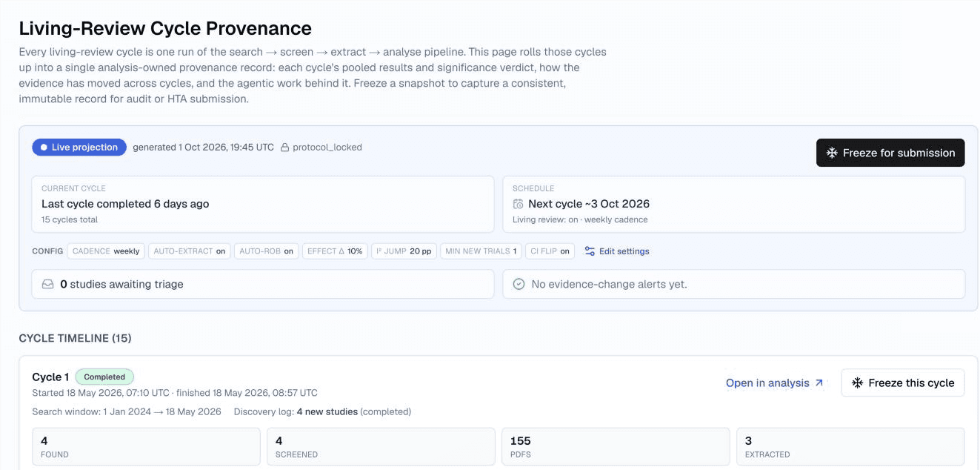This screenshot has height=470, width=980.
Task: Select the Live projection badge
Action: pyautogui.click(x=79, y=148)
